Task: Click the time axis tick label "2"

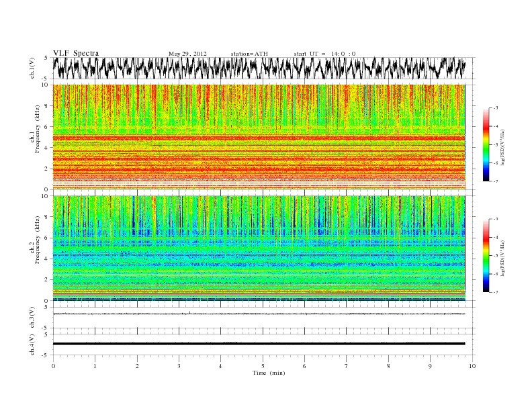Action: pos(137,366)
